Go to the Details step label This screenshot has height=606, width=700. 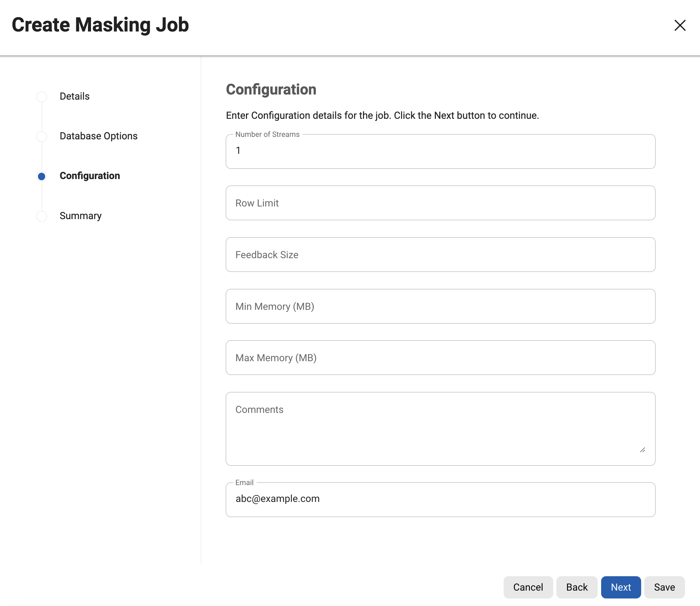tap(75, 96)
